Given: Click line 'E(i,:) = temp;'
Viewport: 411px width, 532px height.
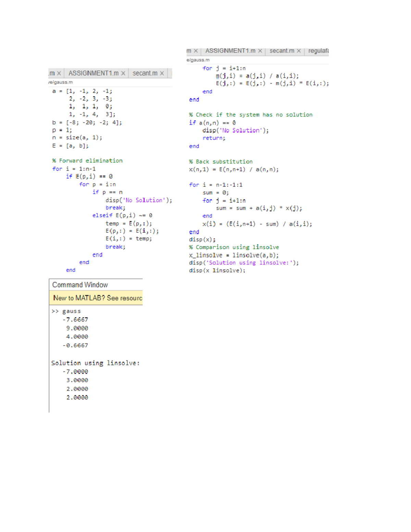Looking at the screenshot, I should [x=129, y=238].
